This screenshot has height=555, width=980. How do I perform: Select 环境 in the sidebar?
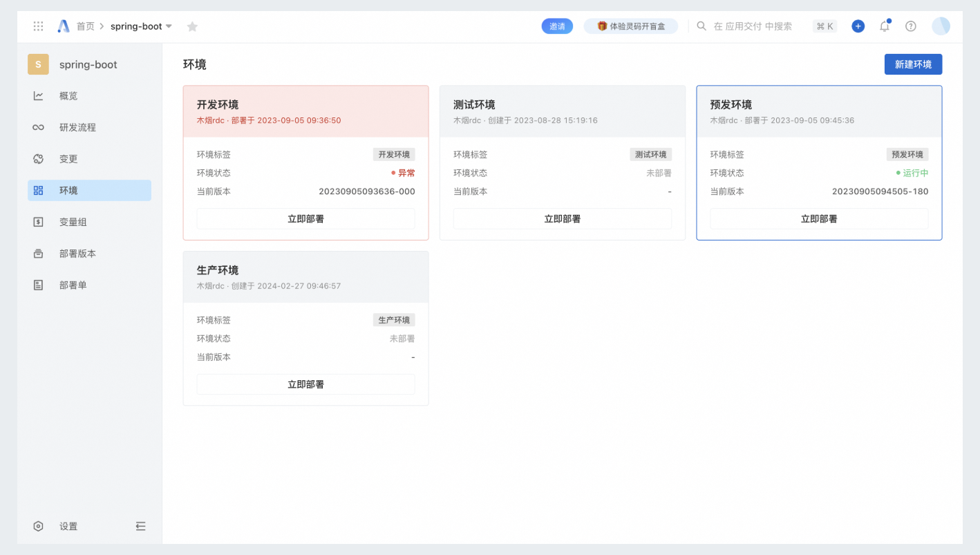coord(89,191)
